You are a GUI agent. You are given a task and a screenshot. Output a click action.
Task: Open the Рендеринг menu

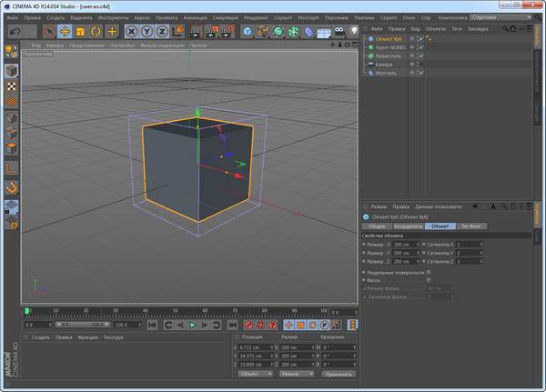(x=257, y=17)
